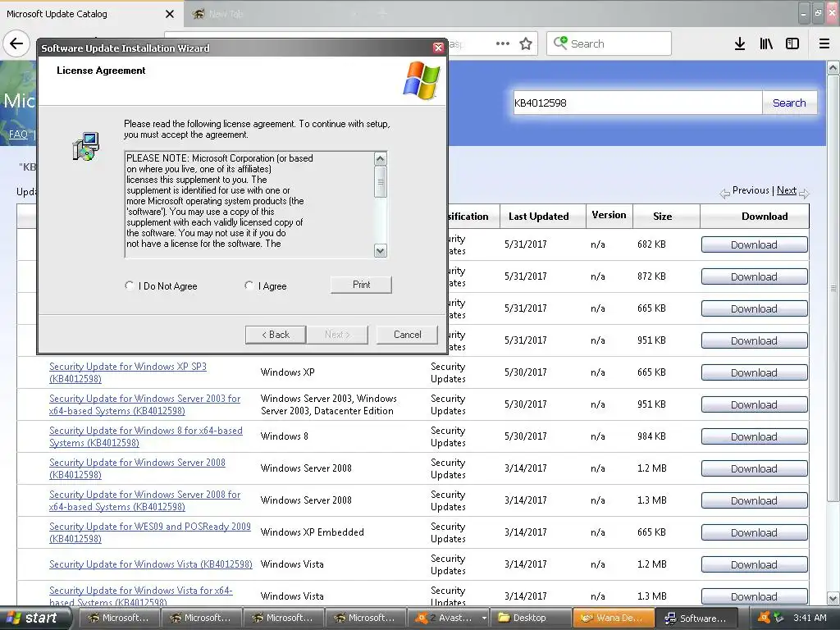The image size is (840, 630).
Task: Click the security shield tray icon
Action: (778, 618)
